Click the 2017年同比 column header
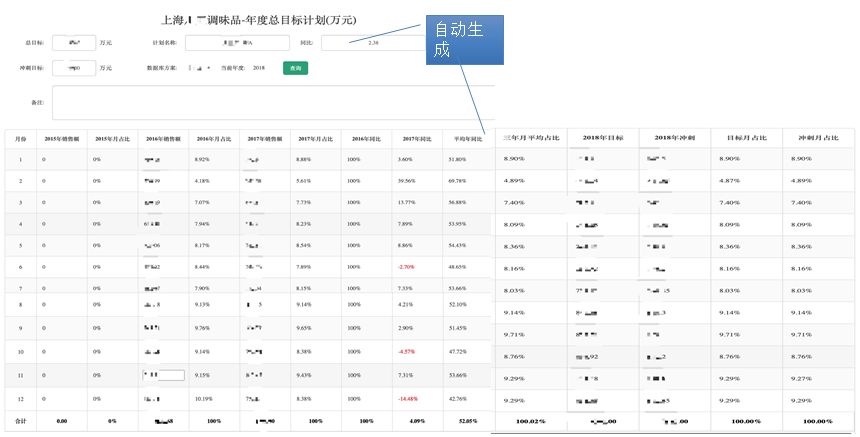The image size is (860, 437). click(x=417, y=139)
